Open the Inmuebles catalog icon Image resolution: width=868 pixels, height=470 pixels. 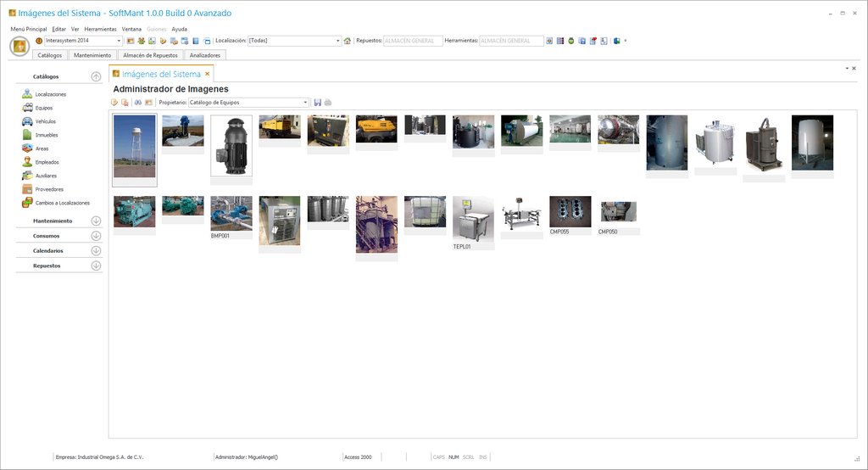click(x=28, y=135)
